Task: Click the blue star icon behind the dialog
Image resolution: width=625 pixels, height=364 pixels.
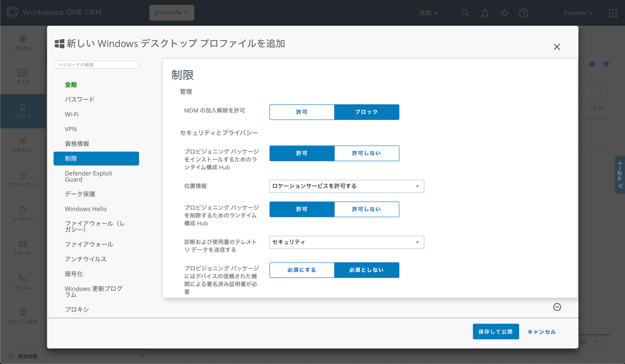Action: pos(606,64)
